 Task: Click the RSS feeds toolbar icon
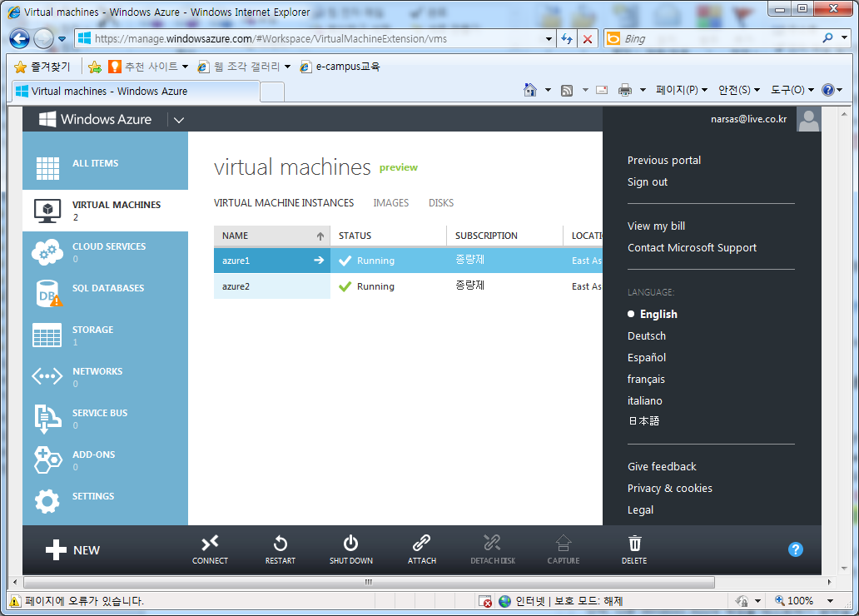click(x=567, y=90)
